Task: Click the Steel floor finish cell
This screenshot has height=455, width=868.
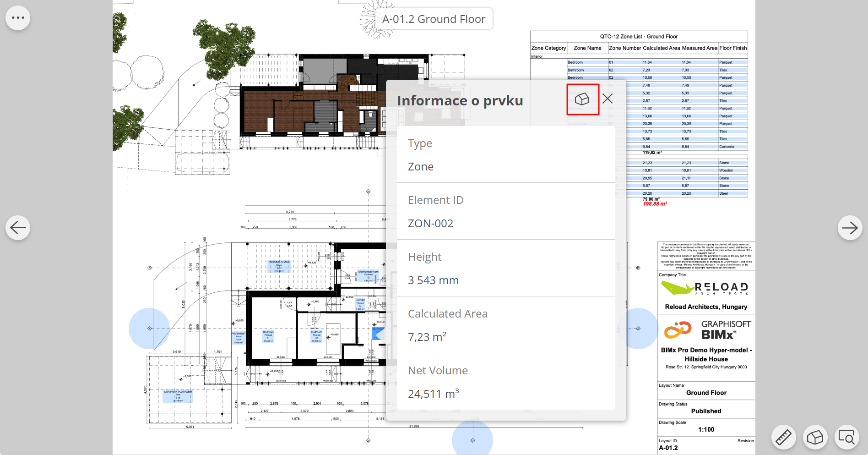Action: pyautogui.click(x=732, y=193)
